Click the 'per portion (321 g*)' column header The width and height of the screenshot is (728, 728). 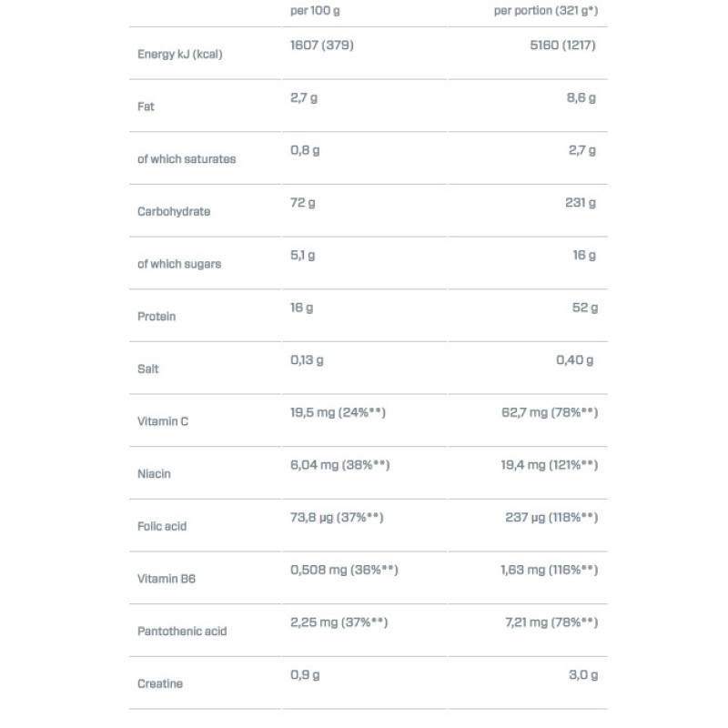546,11
